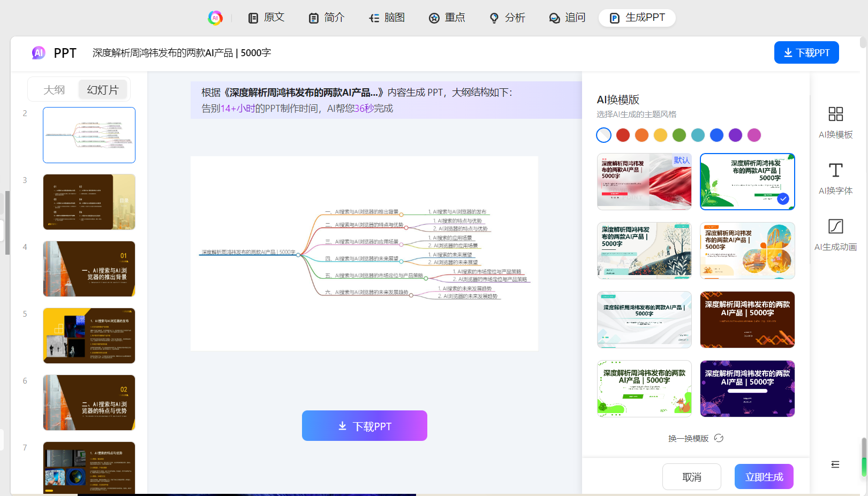
Task: Select slide 2 mind map thumbnail
Action: (x=89, y=135)
